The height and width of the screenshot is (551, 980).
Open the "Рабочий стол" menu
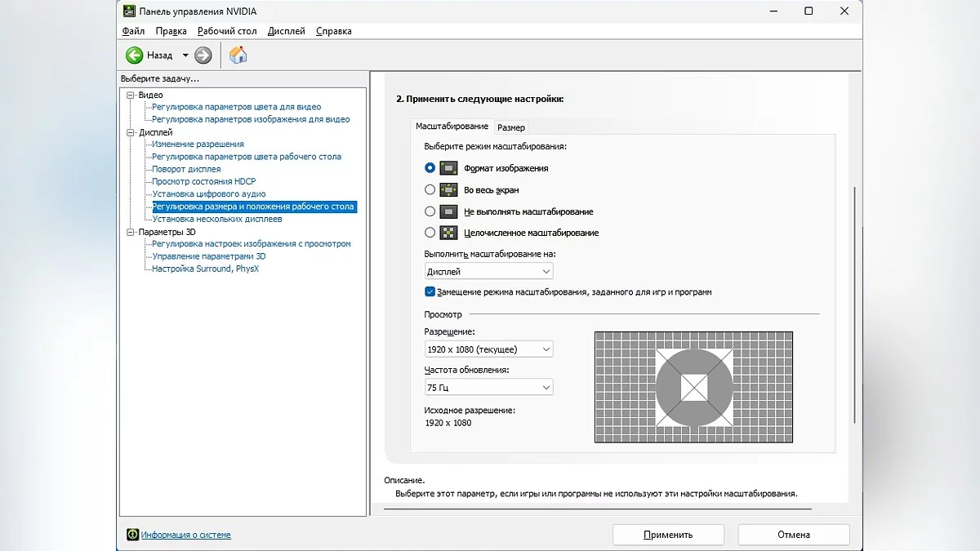tap(227, 31)
